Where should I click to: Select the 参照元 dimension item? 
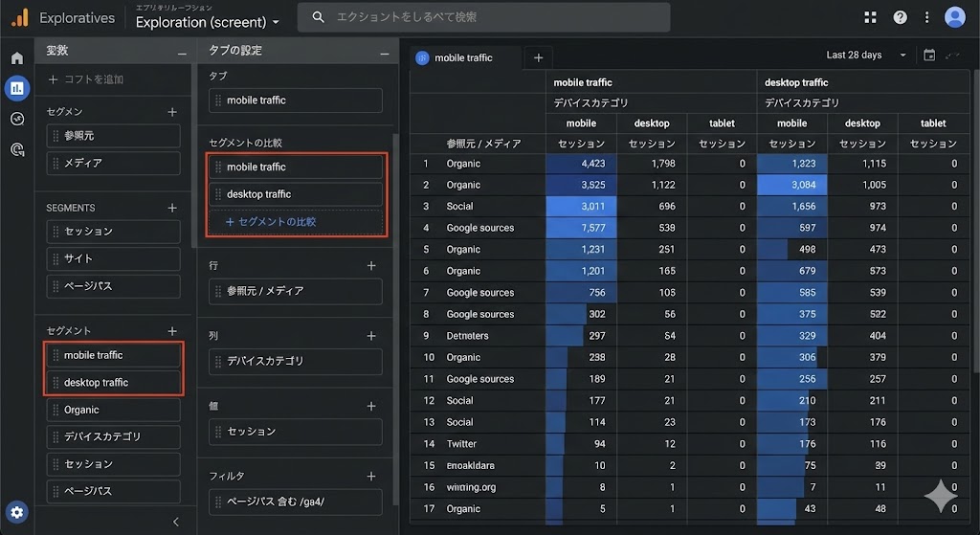[113, 136]
